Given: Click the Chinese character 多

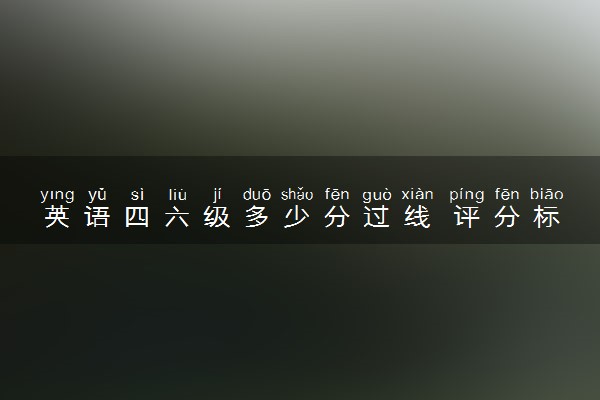Looking at the screenshot, I should pos(257,217).
